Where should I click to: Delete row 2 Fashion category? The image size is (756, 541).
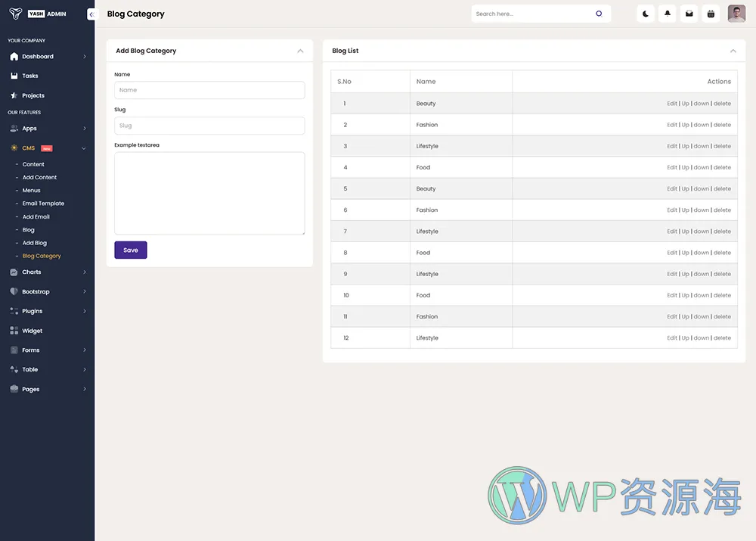tap(722, 125)
